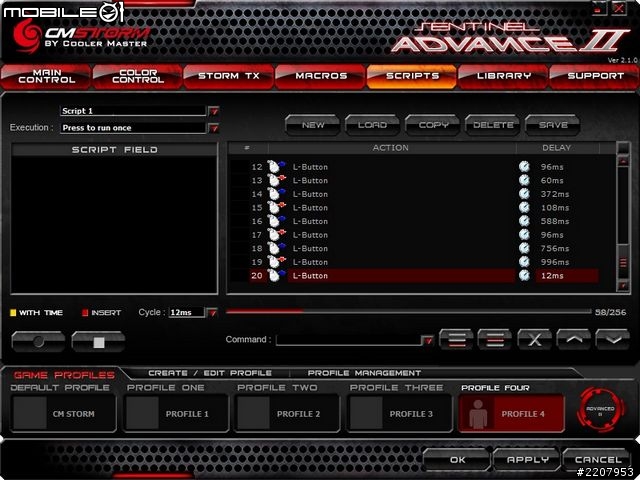Select the CM STORM default profile
Image resolution: width=640 pixels, height=480 pixels.
pos(63,413)
